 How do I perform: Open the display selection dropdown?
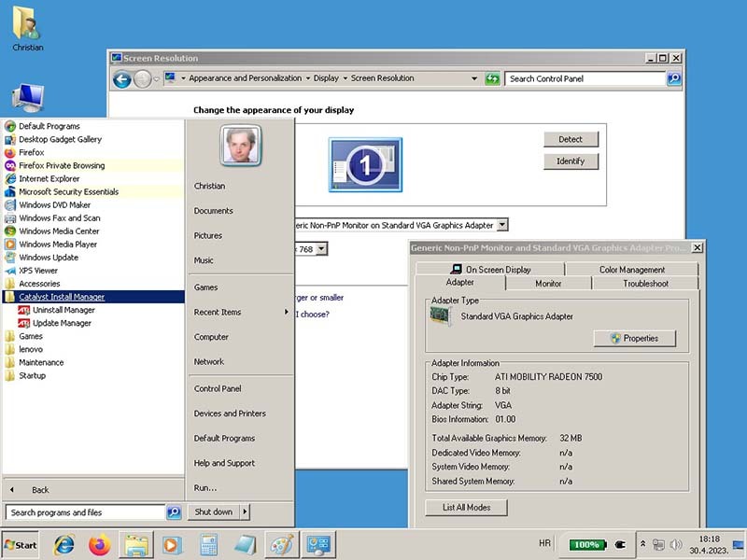click(502, 225)
